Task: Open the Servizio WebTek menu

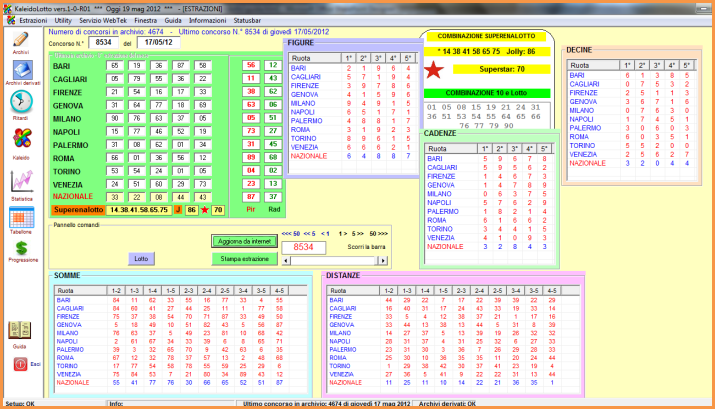Action: pyautogui.click(x=103, y=21)
